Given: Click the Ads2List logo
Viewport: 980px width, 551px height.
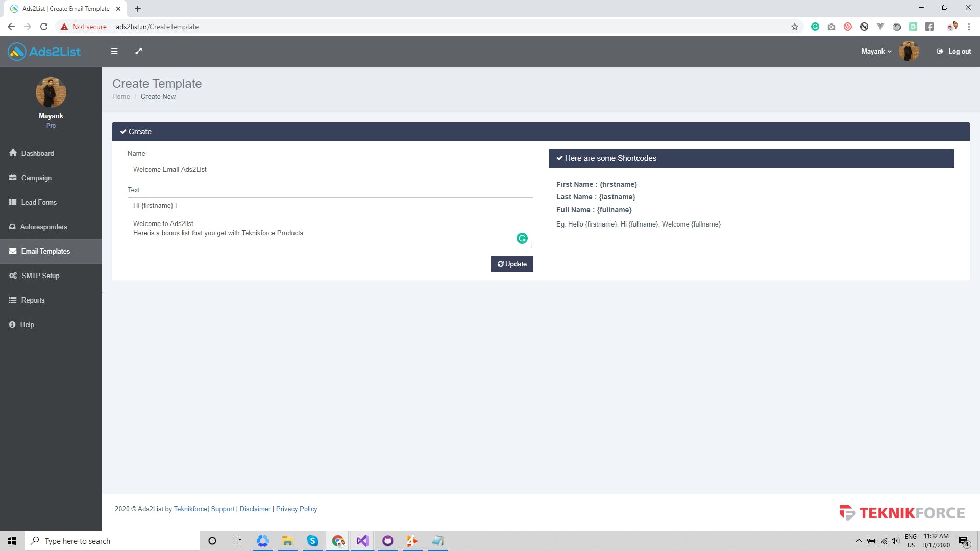Looking at the screenshot, I should point(44,52).
